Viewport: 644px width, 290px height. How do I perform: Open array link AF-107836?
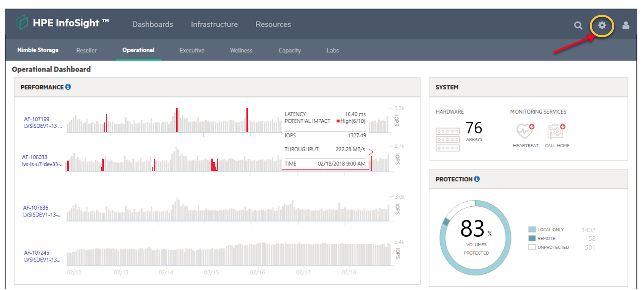point(36,208)
